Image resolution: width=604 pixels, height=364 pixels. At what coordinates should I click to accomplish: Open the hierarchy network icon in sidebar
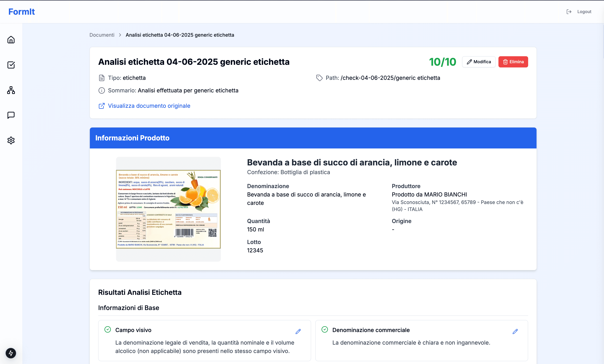click(11, 90)
